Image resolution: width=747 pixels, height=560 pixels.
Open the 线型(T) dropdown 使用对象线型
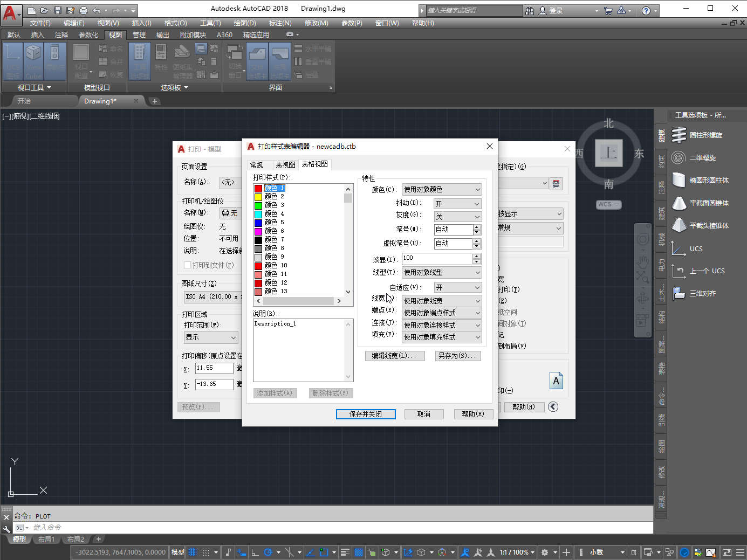(x=442, y=272)
